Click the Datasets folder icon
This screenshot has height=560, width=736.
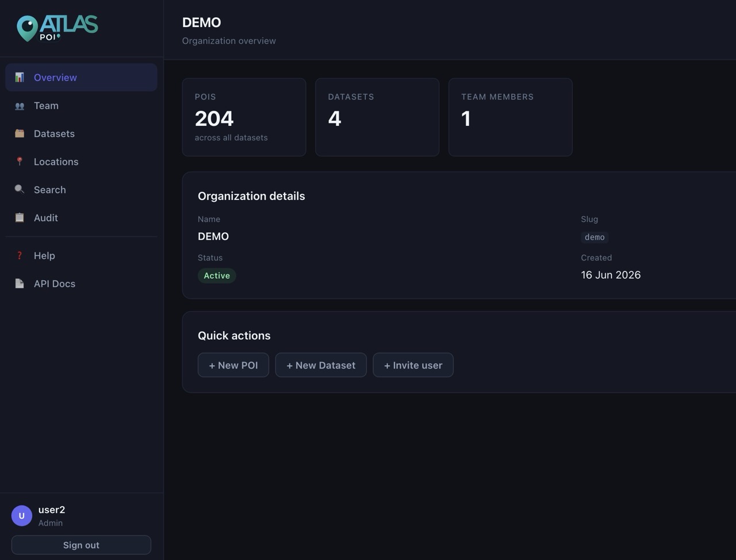20,133
